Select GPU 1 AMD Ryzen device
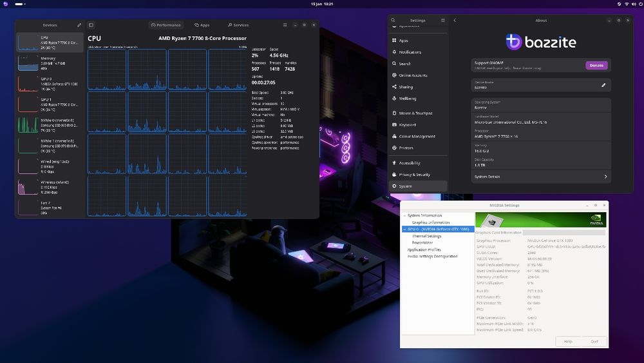Viewport: 644px width, 363px height. [50, 104]
